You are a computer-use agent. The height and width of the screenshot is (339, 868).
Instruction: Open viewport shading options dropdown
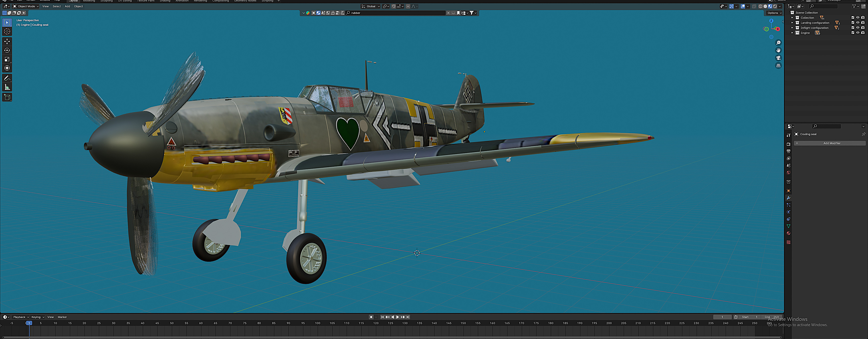[x=780, y=6]
